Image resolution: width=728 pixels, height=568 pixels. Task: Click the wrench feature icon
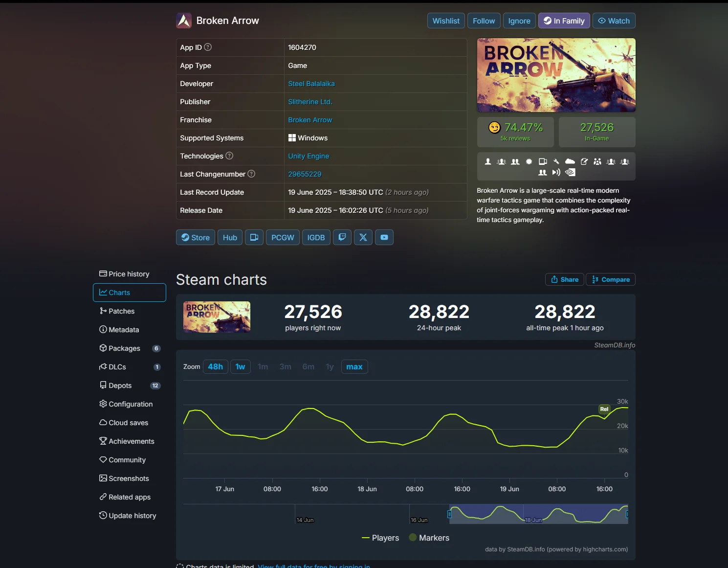(556, 161)
